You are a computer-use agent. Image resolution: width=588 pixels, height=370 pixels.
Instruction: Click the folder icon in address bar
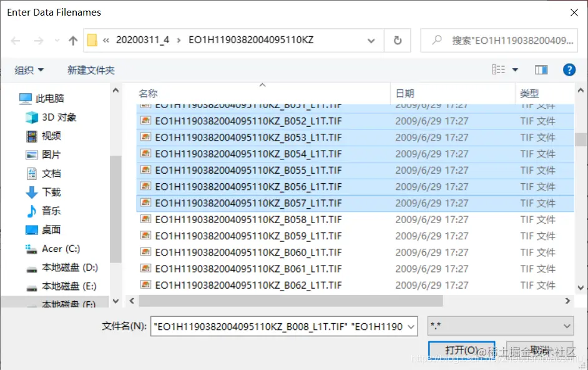click(x=92, y=40)
